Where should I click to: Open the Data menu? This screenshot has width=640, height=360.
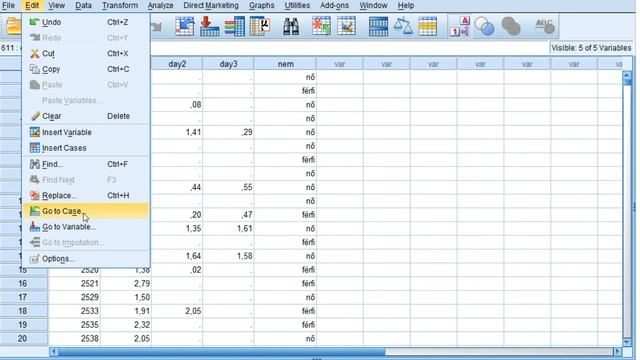[83, 5]
